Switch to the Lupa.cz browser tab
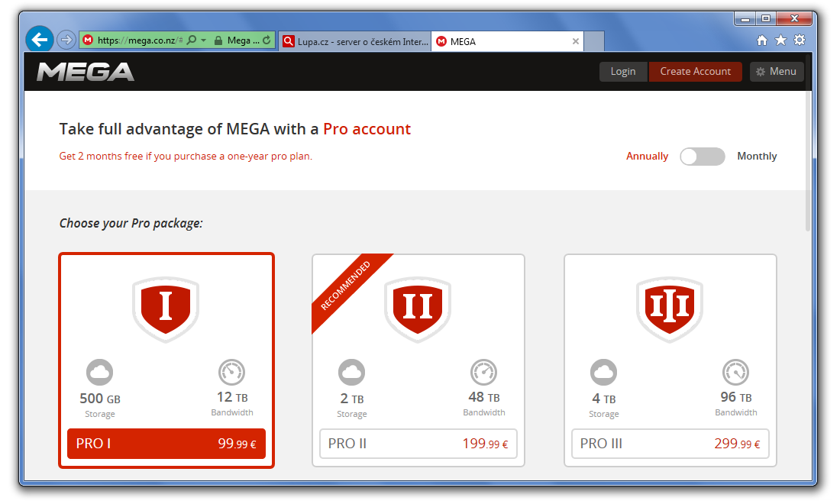 point(355,41)
